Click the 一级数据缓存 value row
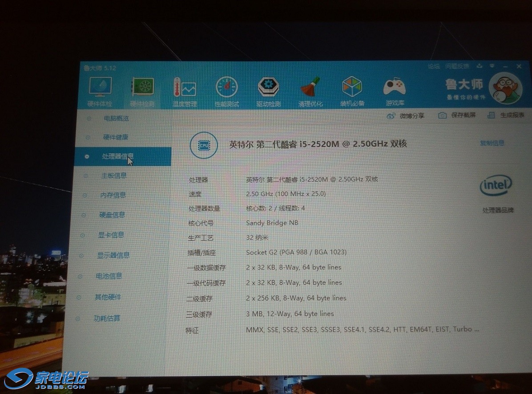 (294, 267)
